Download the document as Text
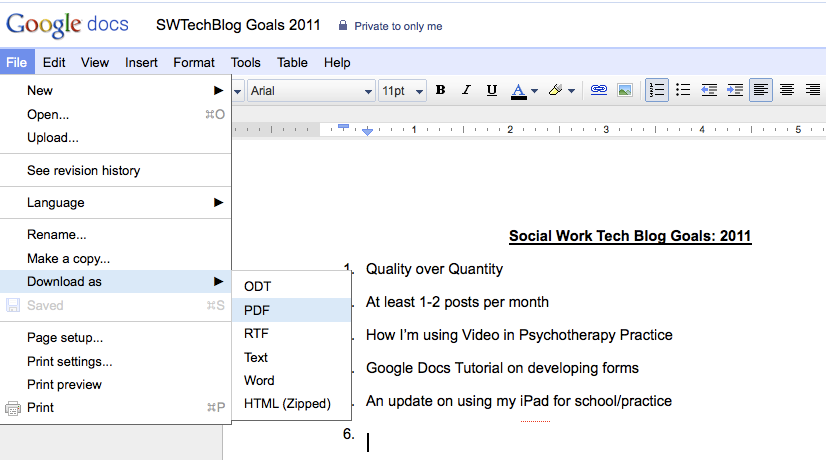This screenshot has height=460, width=826. (291, 357)
